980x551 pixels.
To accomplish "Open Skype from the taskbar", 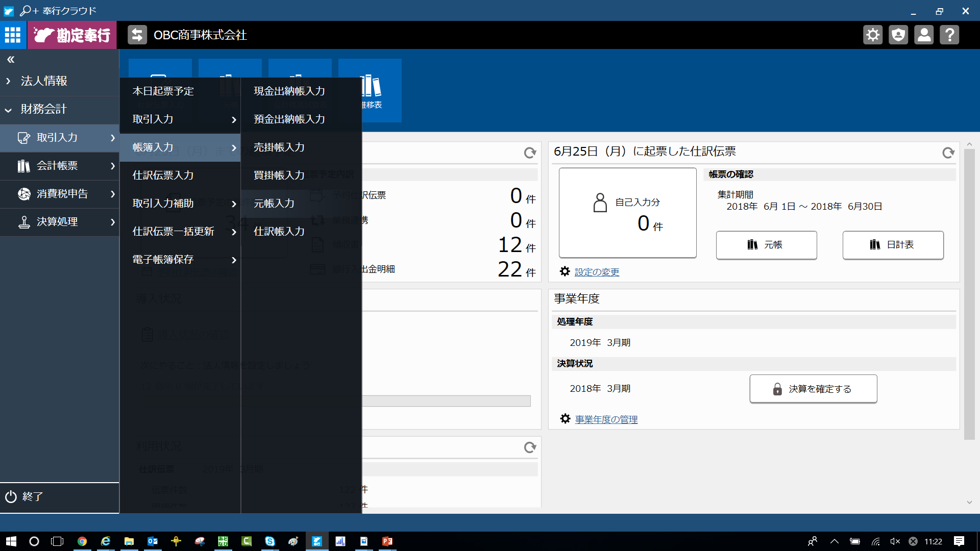I will pos(270,541).
